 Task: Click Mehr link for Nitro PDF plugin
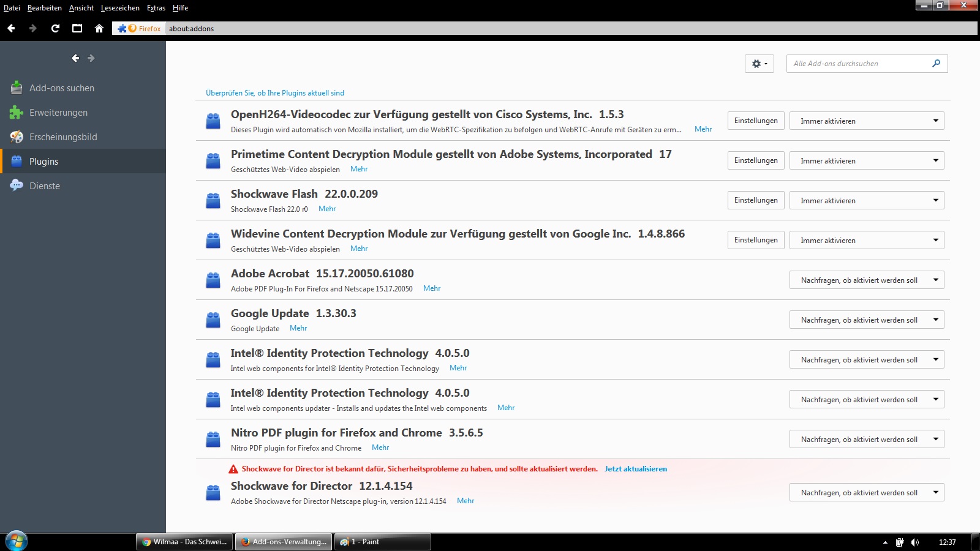[x=380, y=448]
